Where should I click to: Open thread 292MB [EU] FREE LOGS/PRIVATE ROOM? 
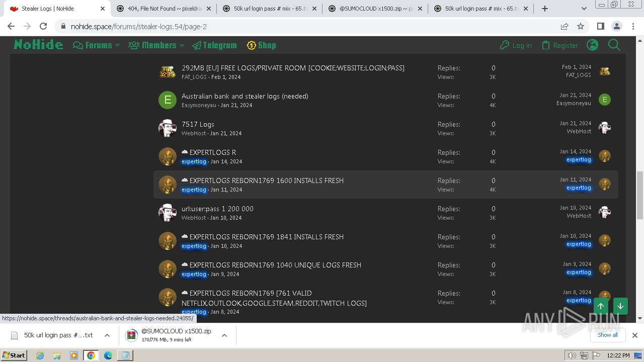[293, 68]
